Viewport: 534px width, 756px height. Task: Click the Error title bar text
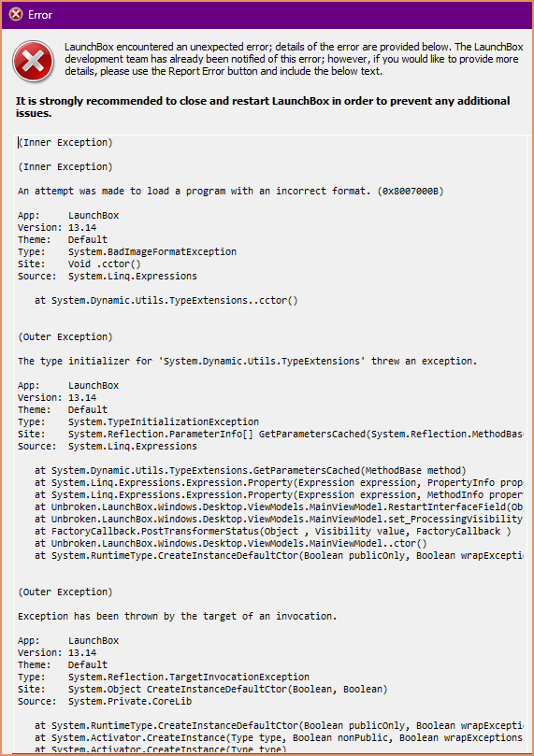(40, 15)
